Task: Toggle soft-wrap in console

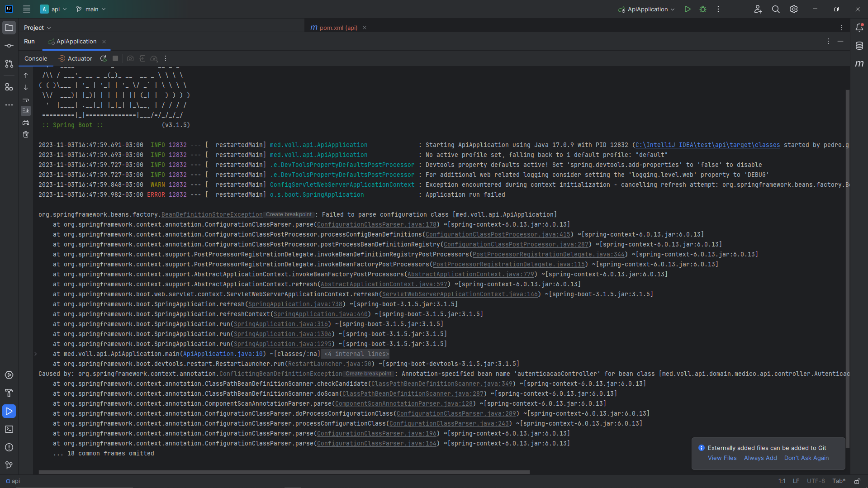Action: pos(26,99)
